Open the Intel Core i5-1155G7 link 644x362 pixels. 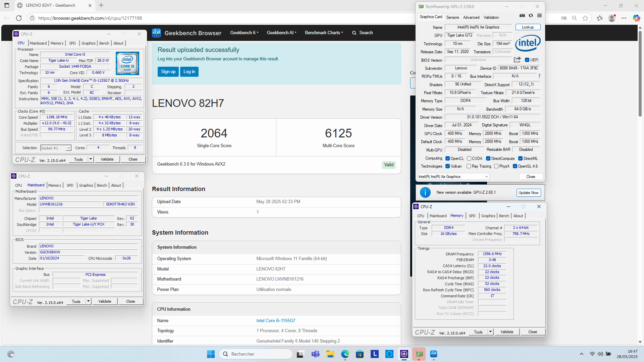coord(276,321)
